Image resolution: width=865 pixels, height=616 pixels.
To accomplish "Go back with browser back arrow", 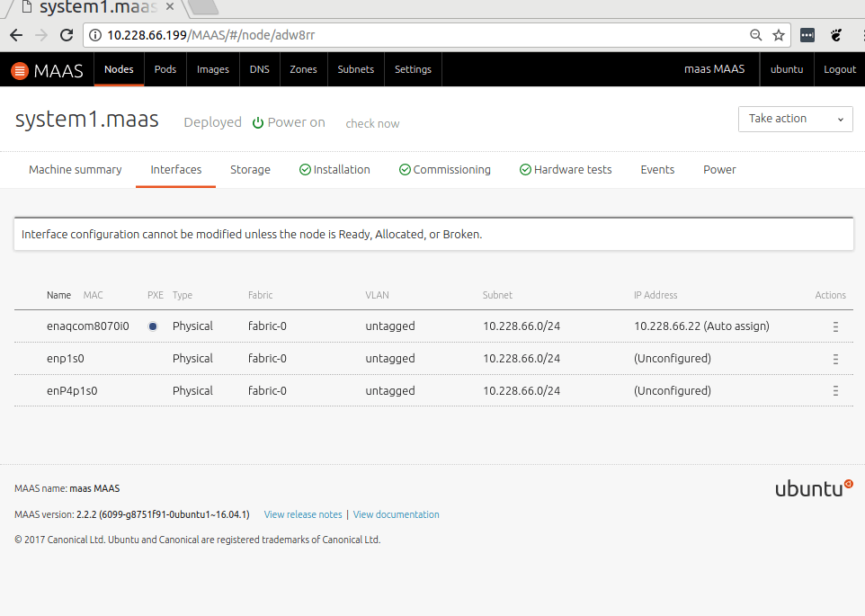I will coord(16,35).
